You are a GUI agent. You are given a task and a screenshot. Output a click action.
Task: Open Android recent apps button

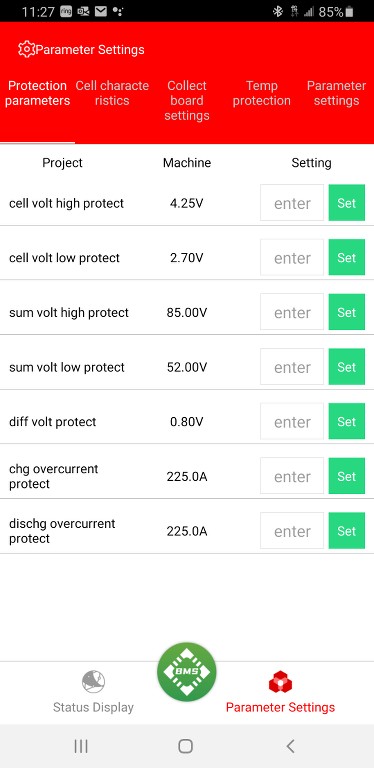(81, 746)
